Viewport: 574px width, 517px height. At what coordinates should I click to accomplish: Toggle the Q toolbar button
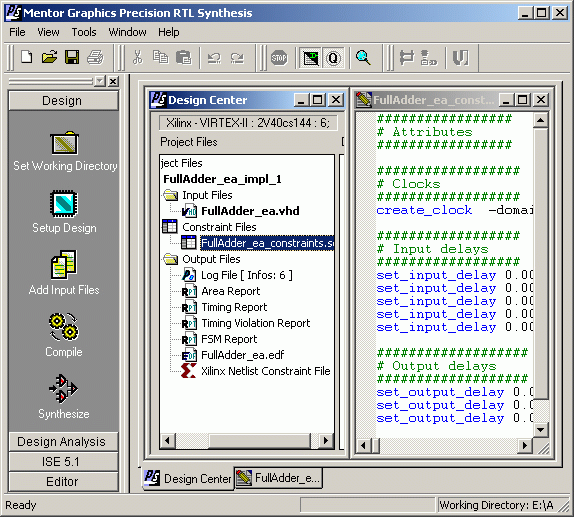[x=333, y=58]
